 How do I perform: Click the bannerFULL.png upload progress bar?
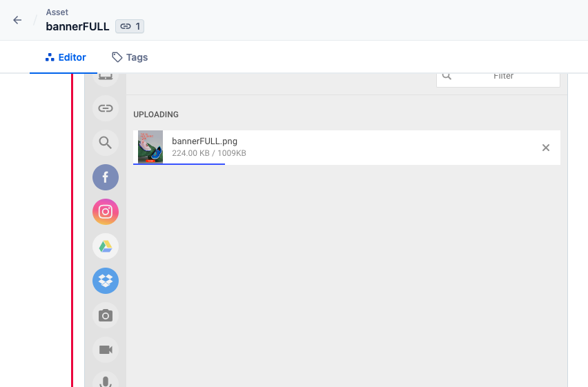pos(179,164)
